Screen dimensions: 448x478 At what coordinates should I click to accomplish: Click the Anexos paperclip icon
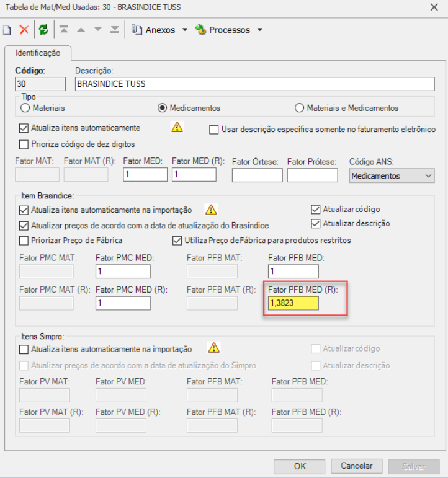[x=137, y=30]
